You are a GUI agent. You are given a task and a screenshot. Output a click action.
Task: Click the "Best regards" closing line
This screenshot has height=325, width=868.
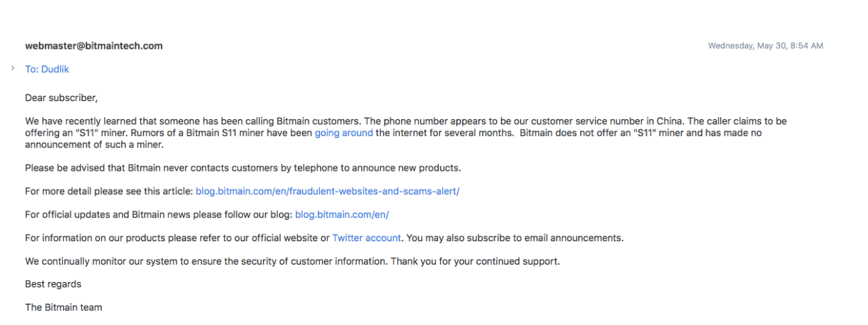point(53,284)
